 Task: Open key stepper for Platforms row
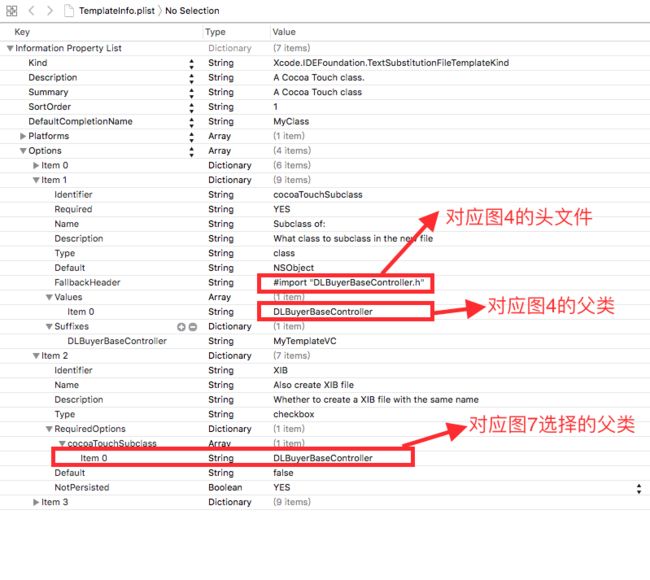pos(191,136)
